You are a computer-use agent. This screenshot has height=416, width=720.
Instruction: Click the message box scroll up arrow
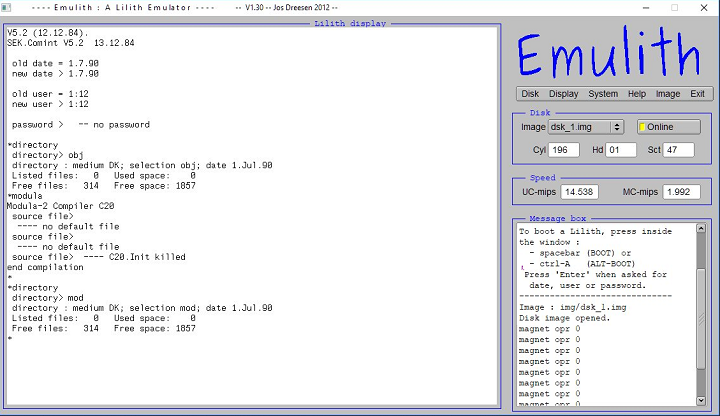701,228
